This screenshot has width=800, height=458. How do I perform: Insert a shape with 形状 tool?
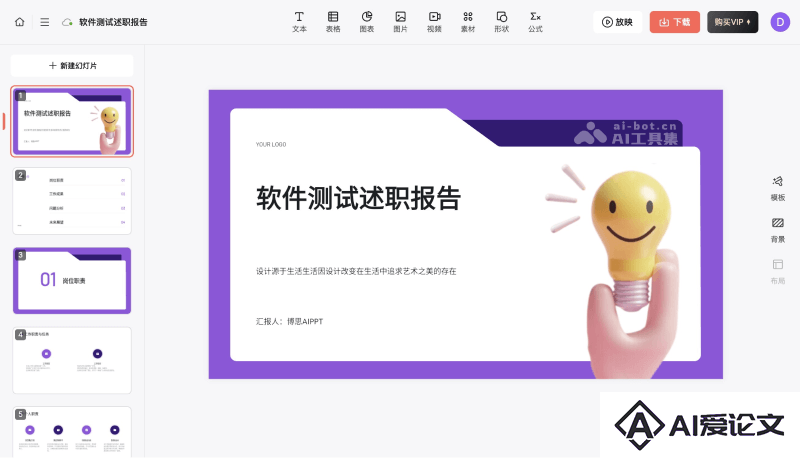(x=502, y=22)
